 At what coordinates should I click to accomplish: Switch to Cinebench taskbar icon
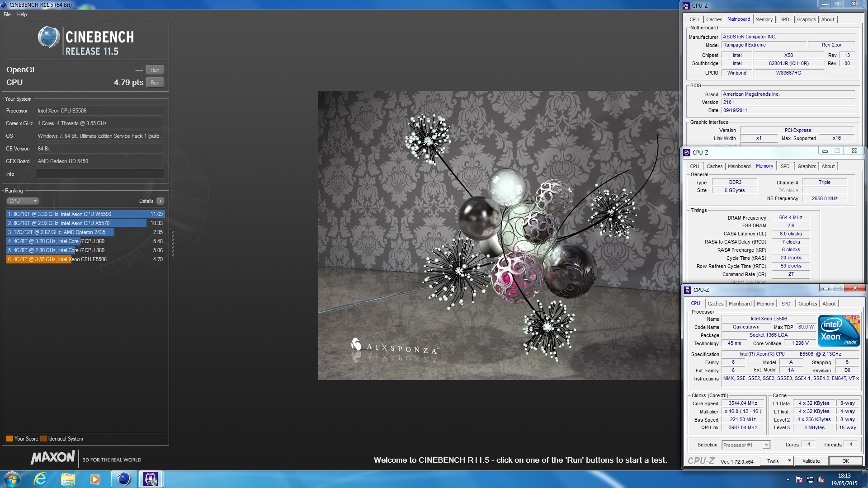[124, 479]
